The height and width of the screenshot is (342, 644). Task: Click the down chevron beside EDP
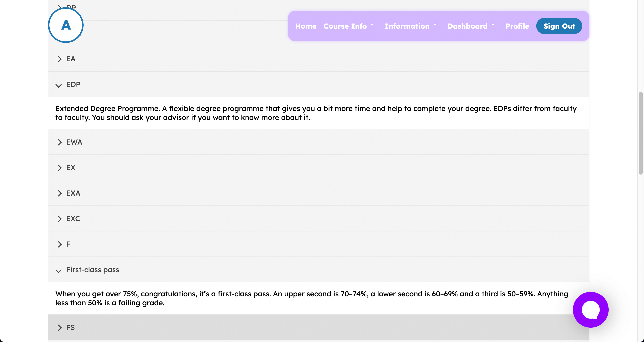coord(59,86)
